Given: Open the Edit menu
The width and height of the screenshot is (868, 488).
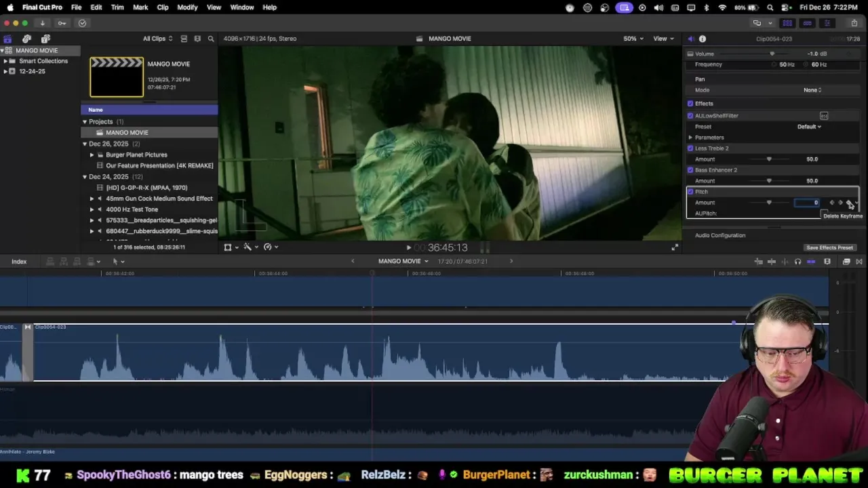Looking at the screenshot, I should click(96, 7).
